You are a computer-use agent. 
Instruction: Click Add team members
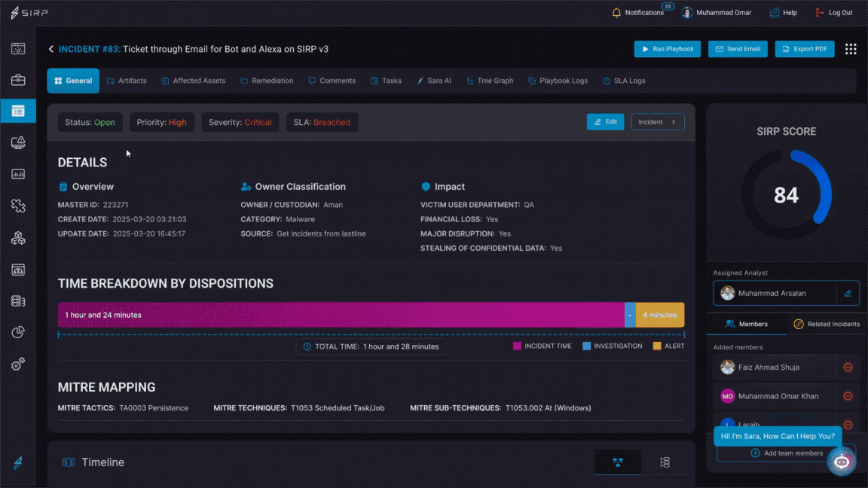(x=786, y=453)
